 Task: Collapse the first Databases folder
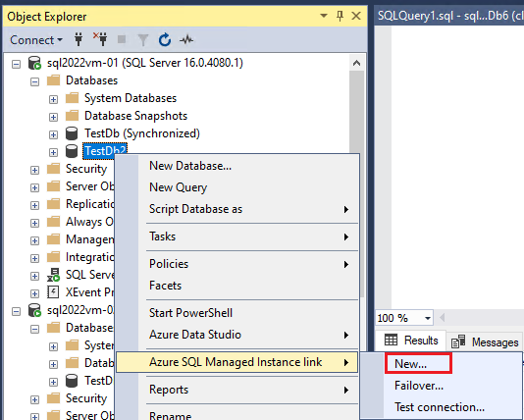pos(34,81)
